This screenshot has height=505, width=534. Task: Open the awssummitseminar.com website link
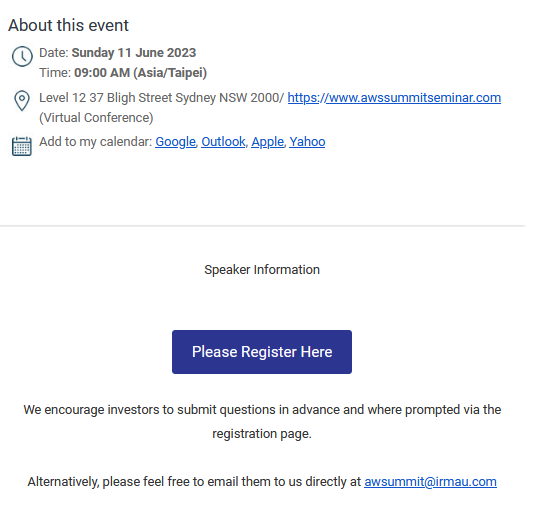pyautogui.click(x=394, y=98)
